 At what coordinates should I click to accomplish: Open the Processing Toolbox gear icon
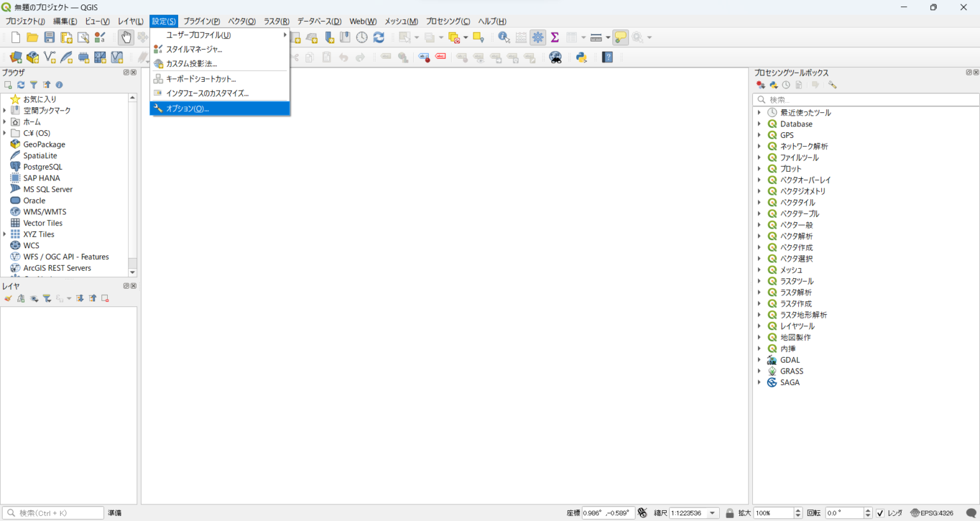click(x=538, y=38)
